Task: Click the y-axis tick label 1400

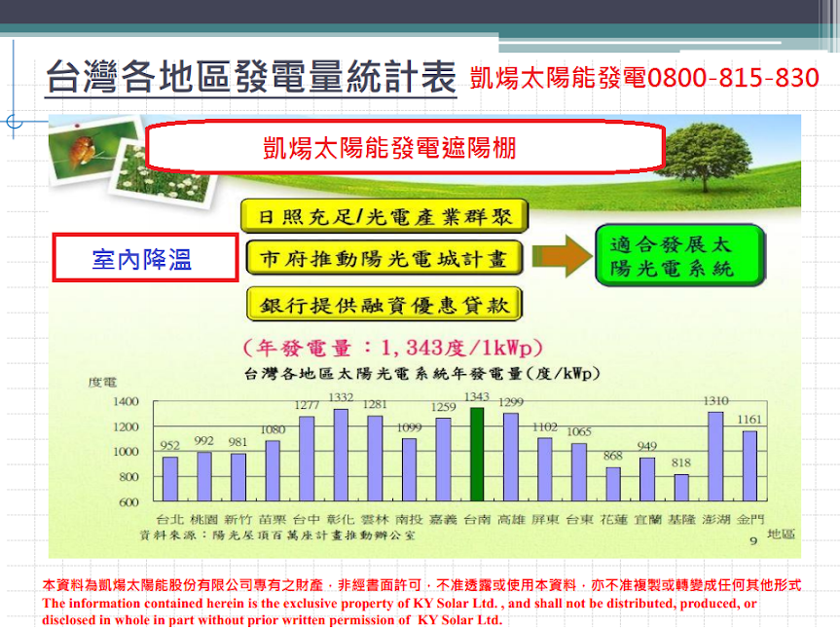Action: pos(126,401)
